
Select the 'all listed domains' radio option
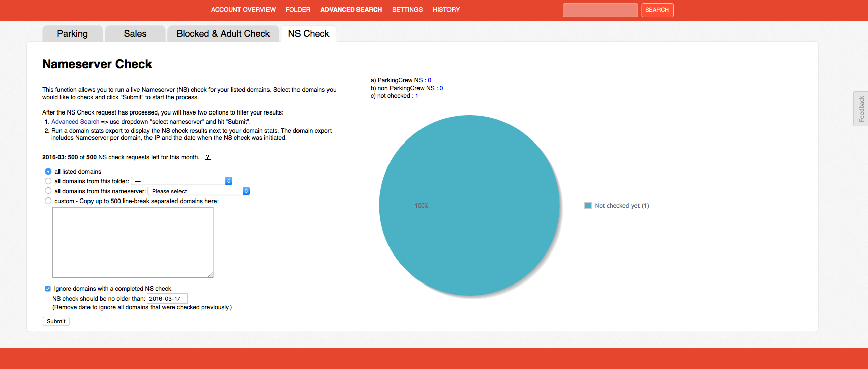tap(48, 172)
